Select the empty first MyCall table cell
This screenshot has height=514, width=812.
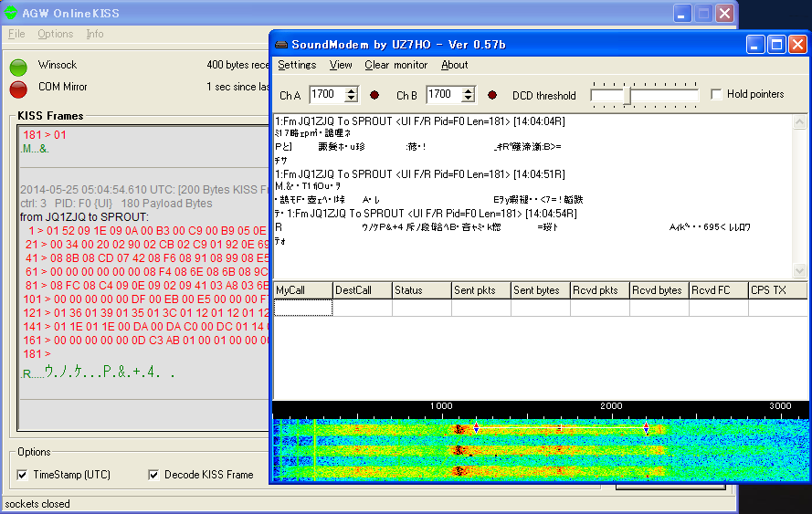pyautogui.click(x=302, y=308)
